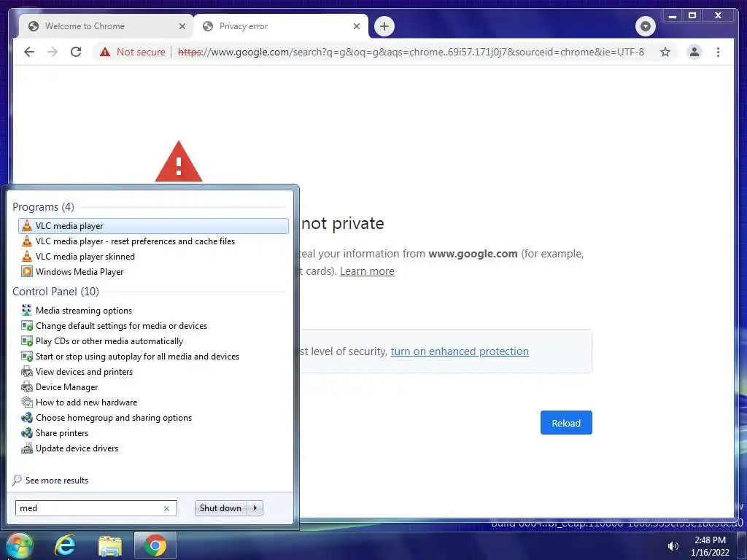Viewport: 747px width, 560px height.
Task: Open Choose homegroup and sharing options
Action: coord(153,417)
